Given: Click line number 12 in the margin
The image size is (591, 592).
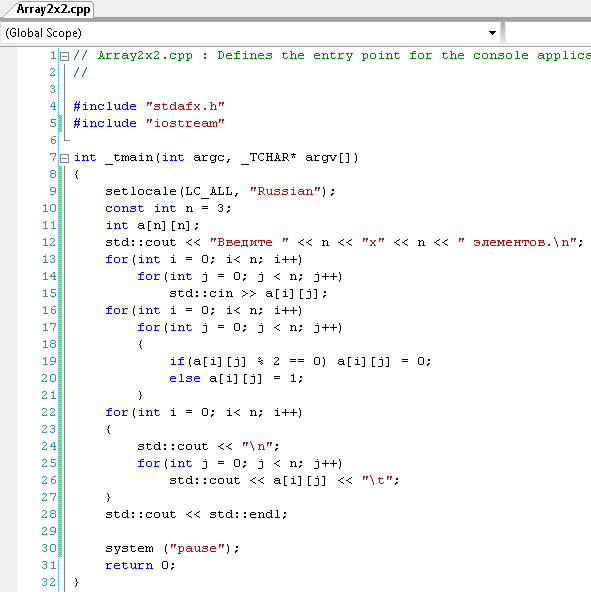Looking at the screenshot, I should coord(49,242).
